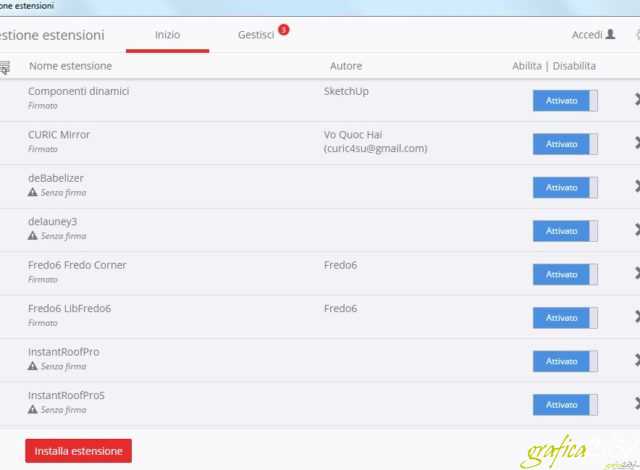Click the warning icon under delauney3
Image resolution: width=640 pixels, height=470 pixels.
[32, 236]
